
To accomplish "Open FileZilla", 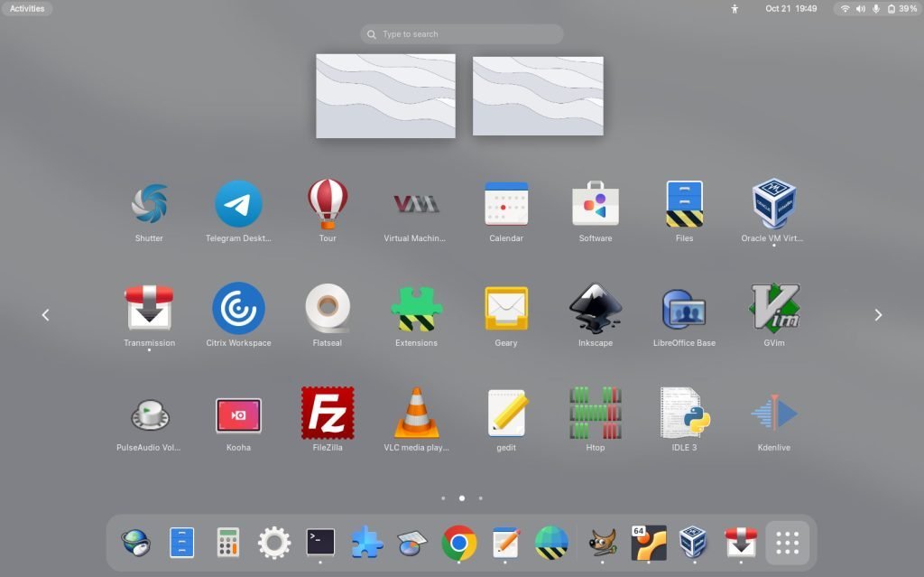I will 328,413.
